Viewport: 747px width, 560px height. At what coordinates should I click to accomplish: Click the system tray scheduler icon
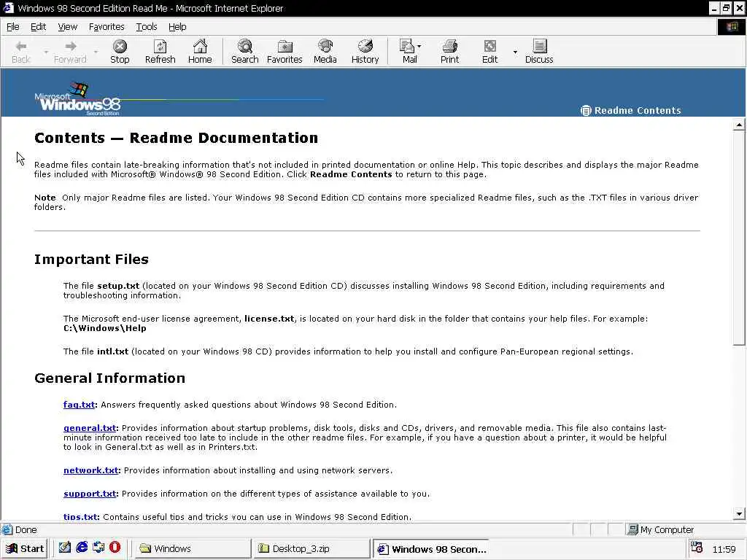click(x=697, y=548)
